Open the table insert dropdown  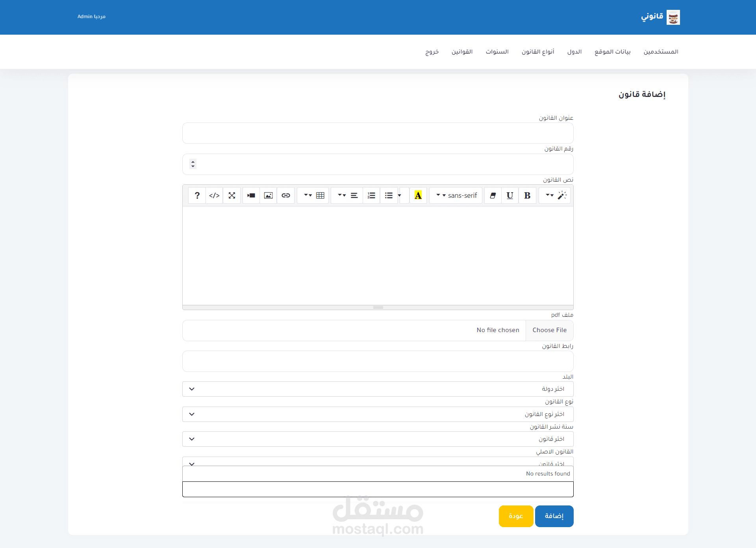313,195
